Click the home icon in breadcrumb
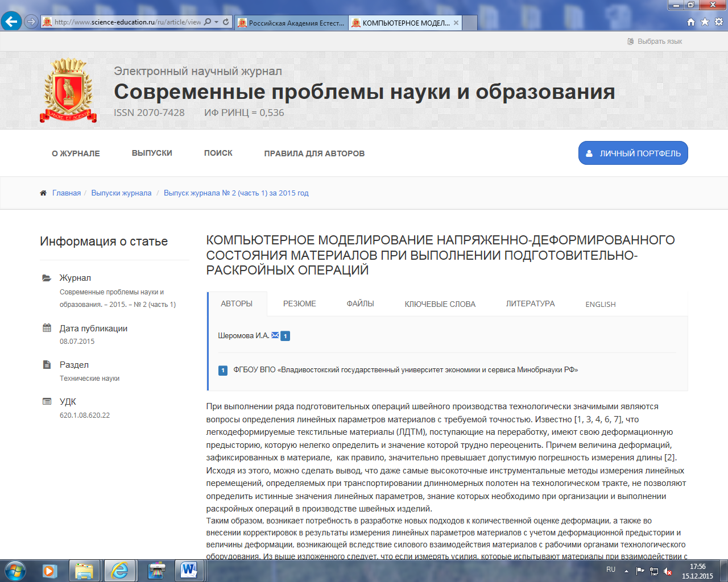Viewport: 728px width, 582px height. pos(43,193)
